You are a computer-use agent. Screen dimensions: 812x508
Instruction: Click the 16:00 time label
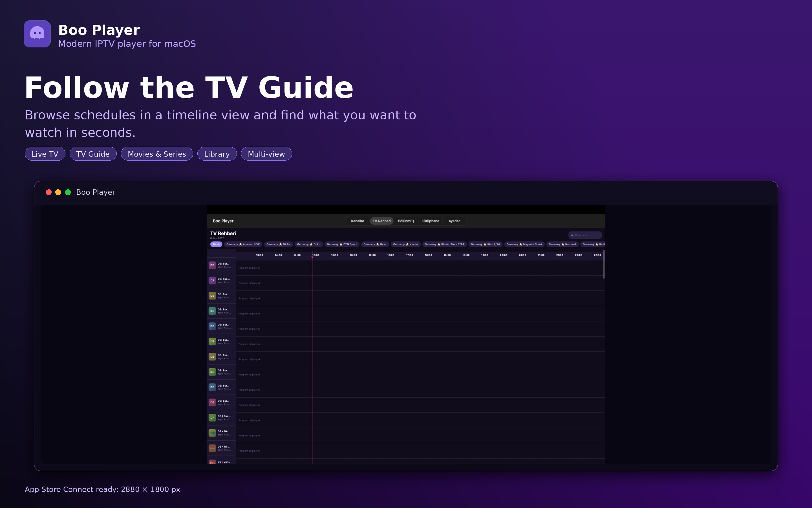353,255
